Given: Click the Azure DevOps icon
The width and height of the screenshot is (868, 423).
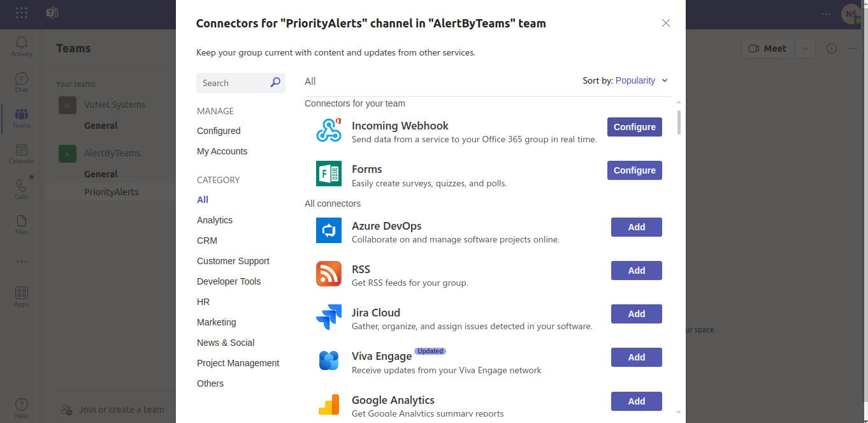Looking at the screenshot, I should click(x=329, y=230).
